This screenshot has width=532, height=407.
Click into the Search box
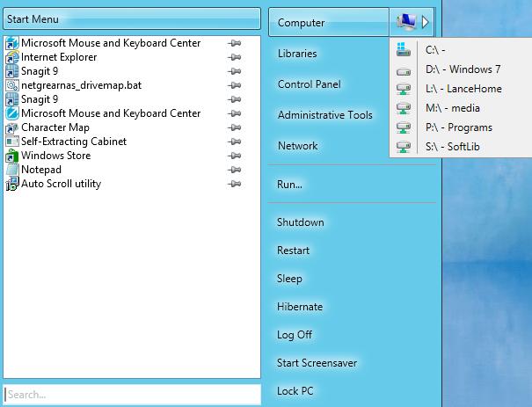[132, 395]
